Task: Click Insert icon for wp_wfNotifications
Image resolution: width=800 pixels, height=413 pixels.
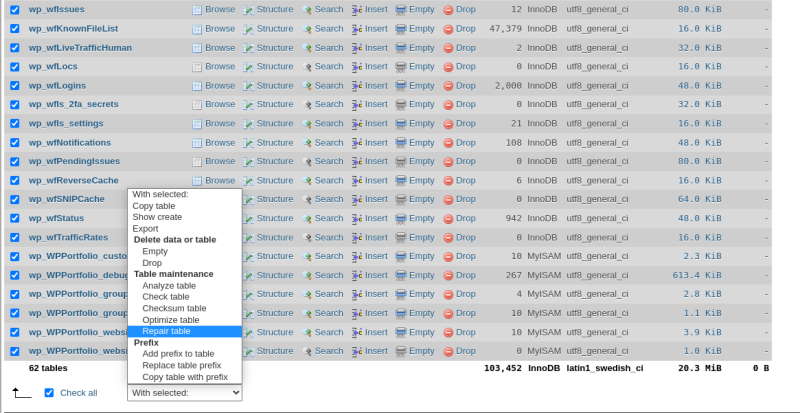Action: tap(357, 143)
